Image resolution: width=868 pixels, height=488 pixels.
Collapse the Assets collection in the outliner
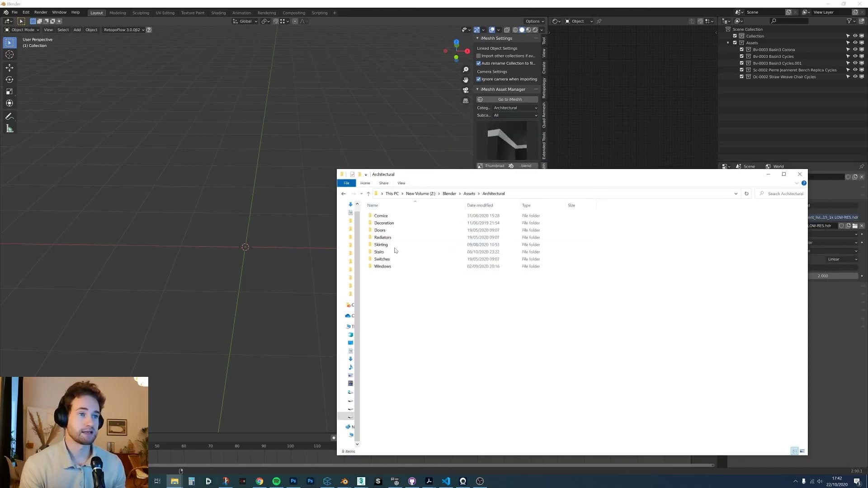click(728, 43)
